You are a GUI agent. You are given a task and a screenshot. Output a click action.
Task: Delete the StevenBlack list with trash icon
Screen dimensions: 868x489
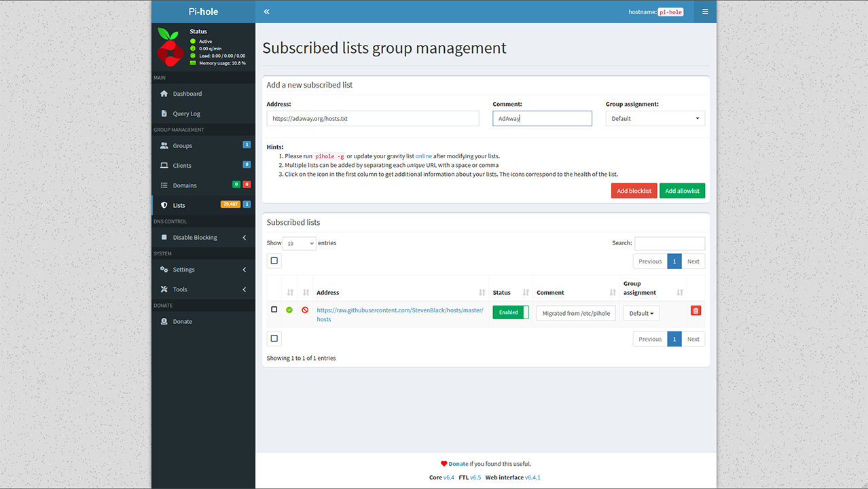click(x=695, y=310)
